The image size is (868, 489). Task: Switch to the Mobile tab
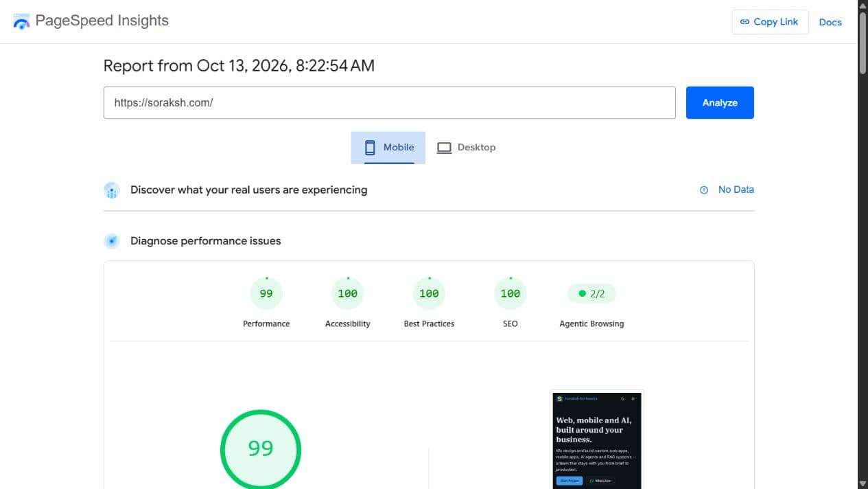[x=388, y=148]
